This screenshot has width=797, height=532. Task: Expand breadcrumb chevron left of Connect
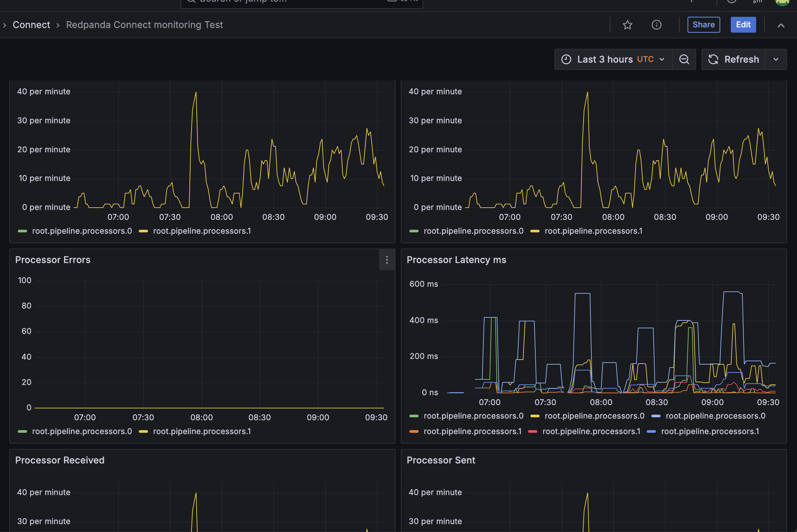[x=5, y=25]
